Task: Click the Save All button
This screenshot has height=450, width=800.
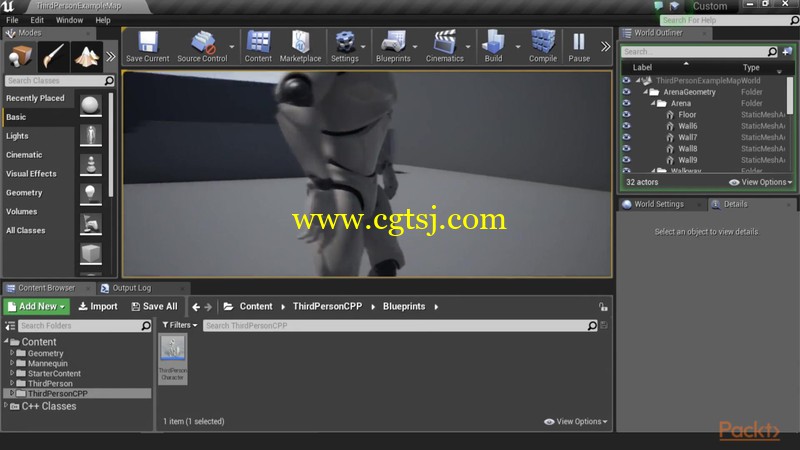Action: coord(154,306)
